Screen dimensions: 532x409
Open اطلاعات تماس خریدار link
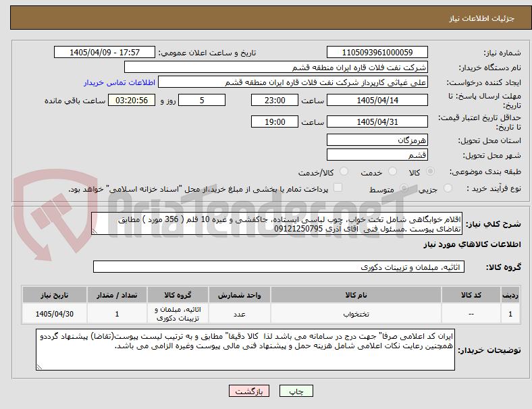point(119,82)
